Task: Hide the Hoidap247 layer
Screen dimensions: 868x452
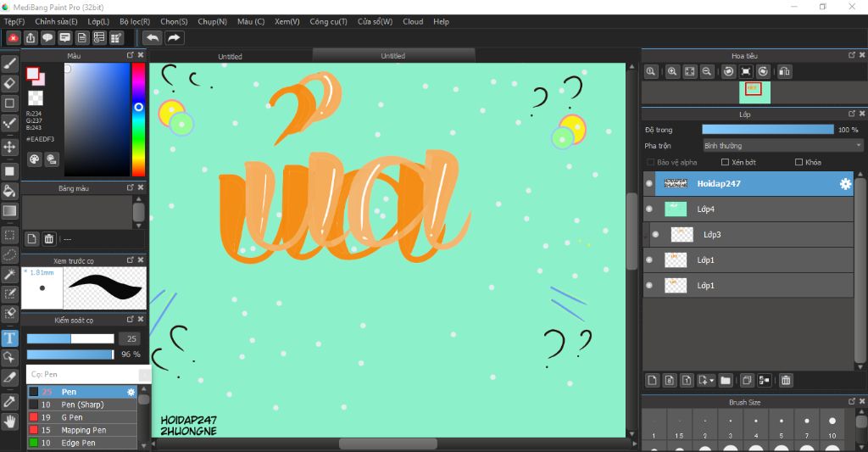Action: [649, 184]
